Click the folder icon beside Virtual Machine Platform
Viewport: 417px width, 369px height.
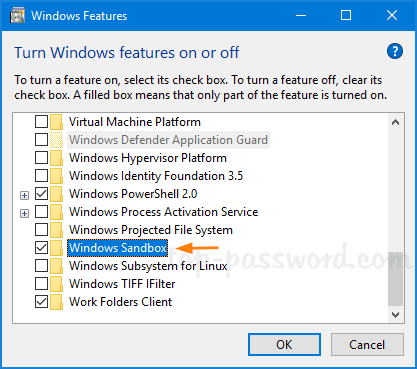(56, 122)
